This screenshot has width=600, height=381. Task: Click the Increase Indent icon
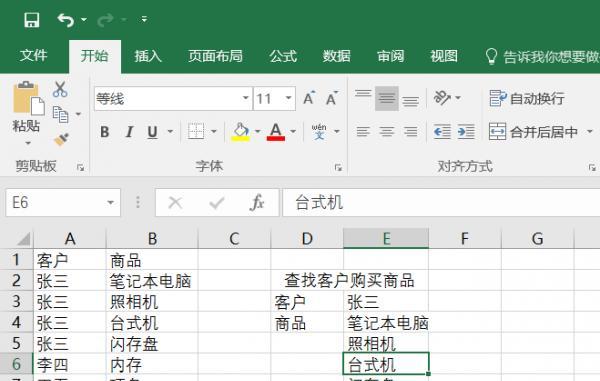(x=466, y=132)
